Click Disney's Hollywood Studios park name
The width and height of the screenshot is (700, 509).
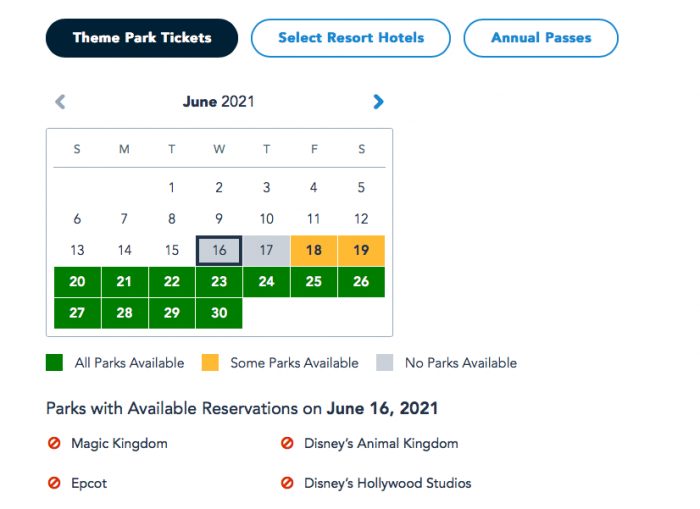pyautogui.click(x=387, y=483)
